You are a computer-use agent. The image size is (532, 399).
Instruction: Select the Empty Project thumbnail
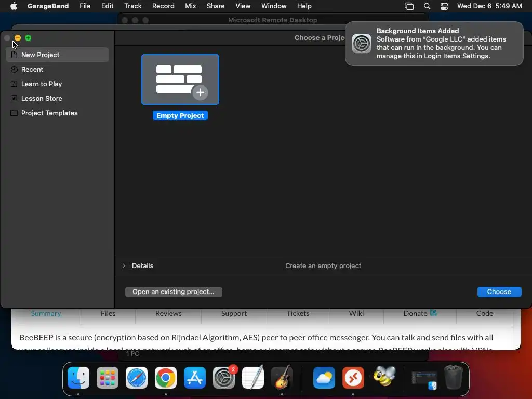(180, 79)
